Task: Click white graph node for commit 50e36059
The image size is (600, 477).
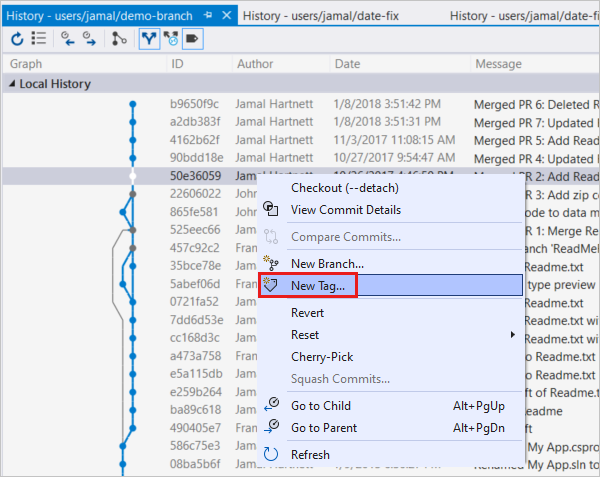Action: [x=133, y=176]
